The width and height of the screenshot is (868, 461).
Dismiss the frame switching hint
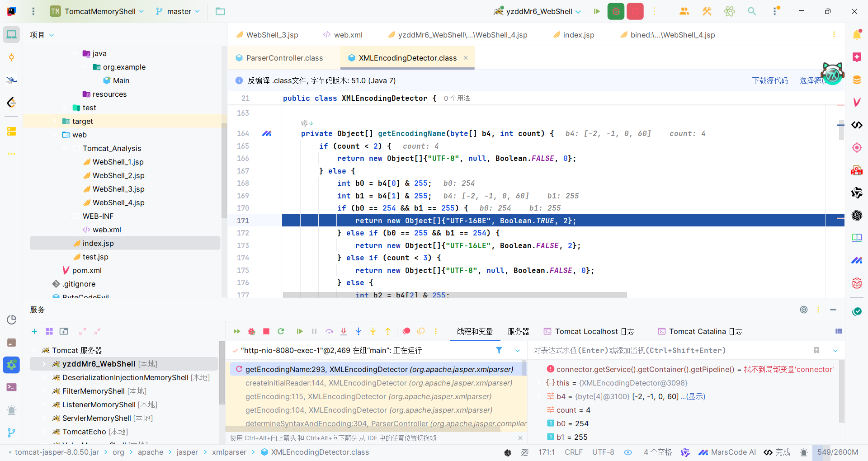pos(520,438)
